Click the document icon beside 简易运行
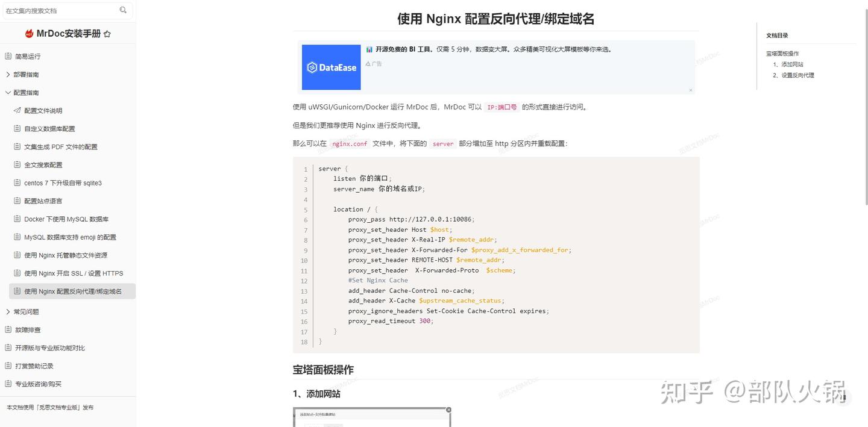The height and width of the screenshot is (427, 868). (8, 56)
